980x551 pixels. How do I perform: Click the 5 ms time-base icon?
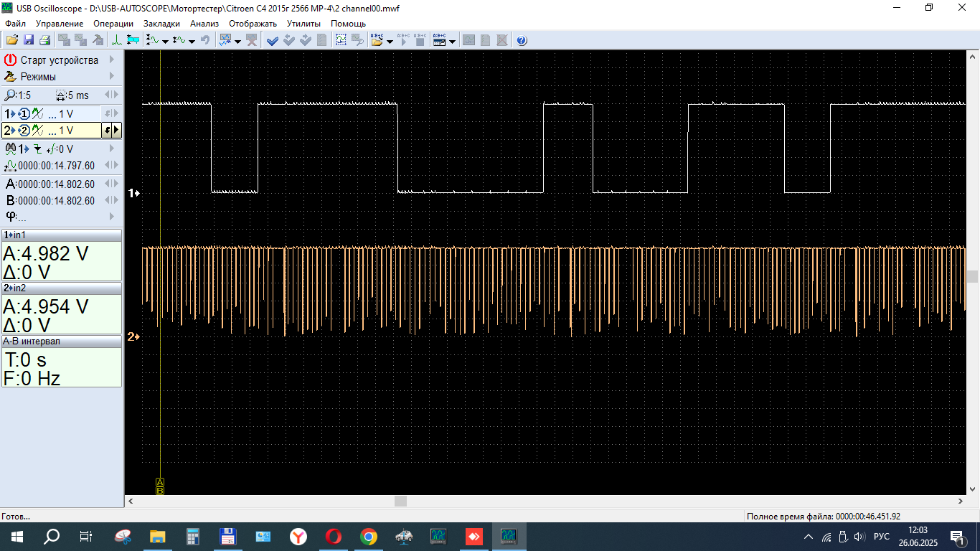coord(60,95)
